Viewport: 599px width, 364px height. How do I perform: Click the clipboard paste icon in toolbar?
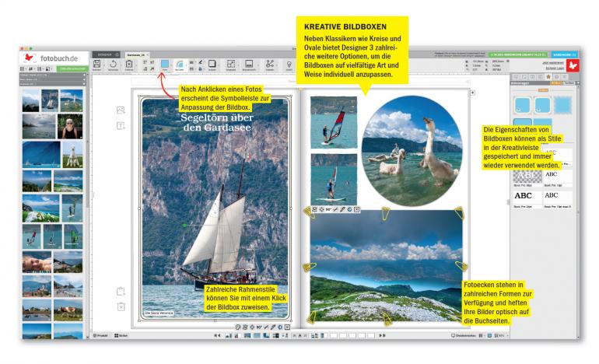point(129,65)
